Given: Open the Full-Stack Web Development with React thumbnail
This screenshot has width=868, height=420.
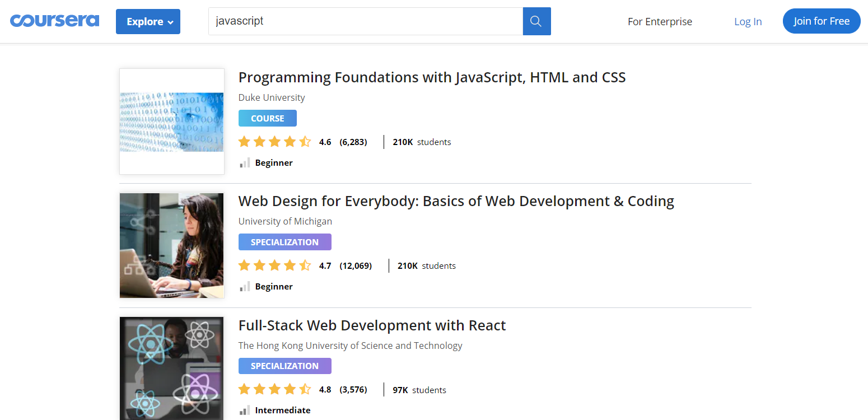Looking at the screenshot, I should [172, 368].
